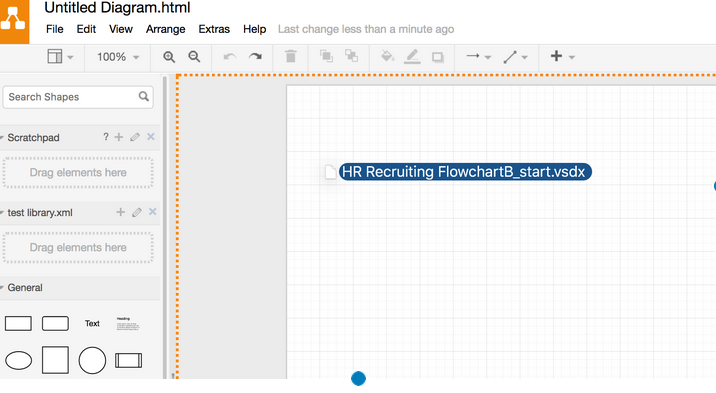Click the Delete trash icon
Screen dimensions: 716x393
pos(290,57)
